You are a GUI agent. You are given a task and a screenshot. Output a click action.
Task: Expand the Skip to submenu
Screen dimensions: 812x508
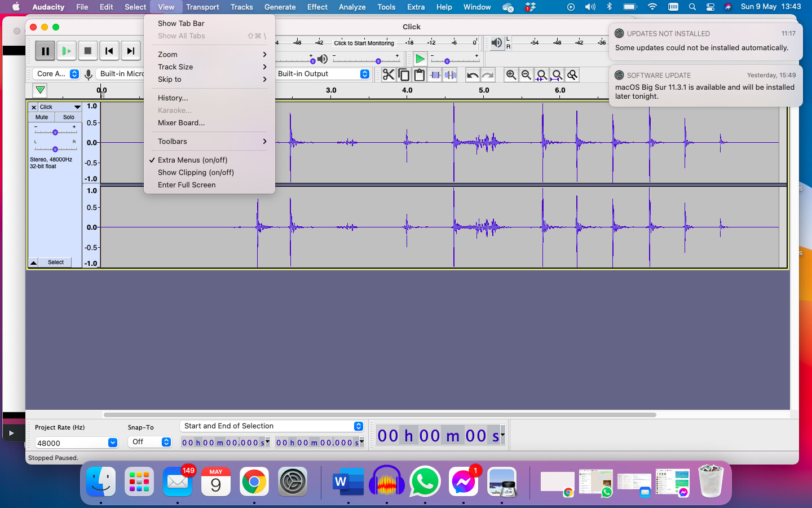coord(209,80)
